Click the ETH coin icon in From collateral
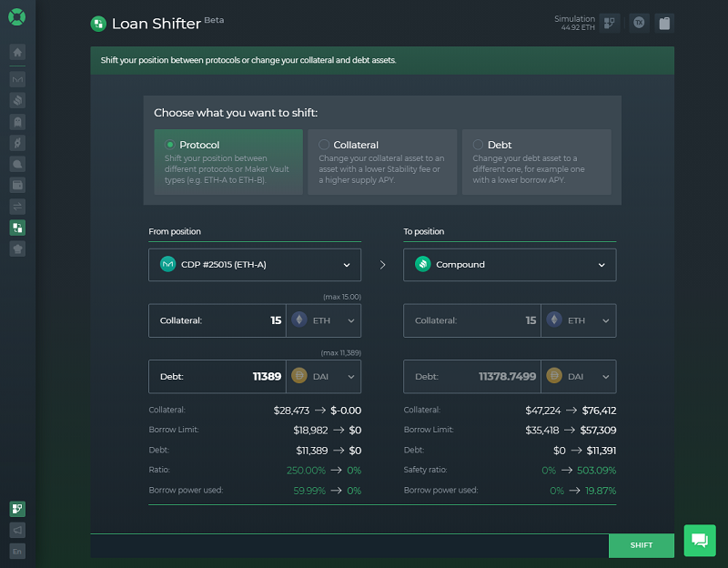728x568 pixels. (x=299, y=319)
